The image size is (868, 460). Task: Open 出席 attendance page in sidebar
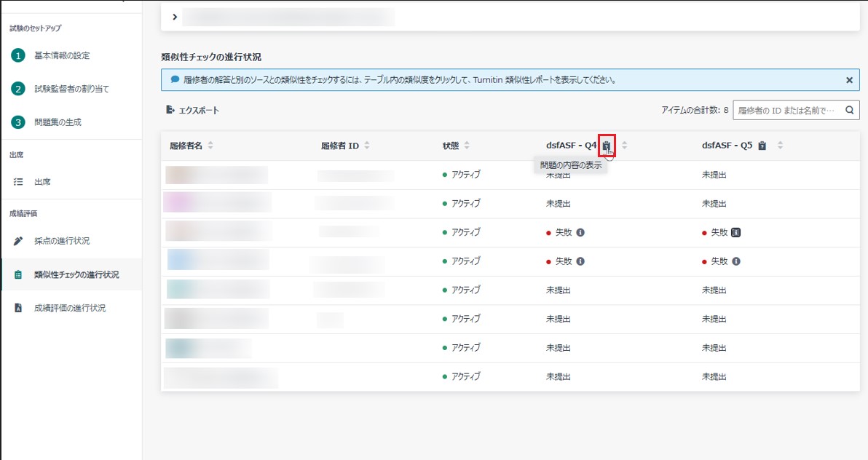[x=42, y=182]
